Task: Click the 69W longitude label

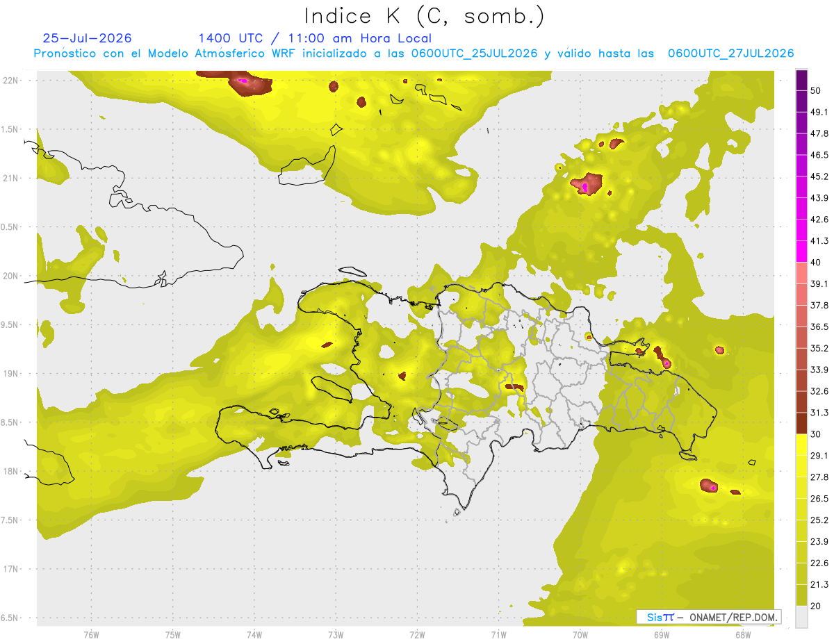Action: (662, 634)
